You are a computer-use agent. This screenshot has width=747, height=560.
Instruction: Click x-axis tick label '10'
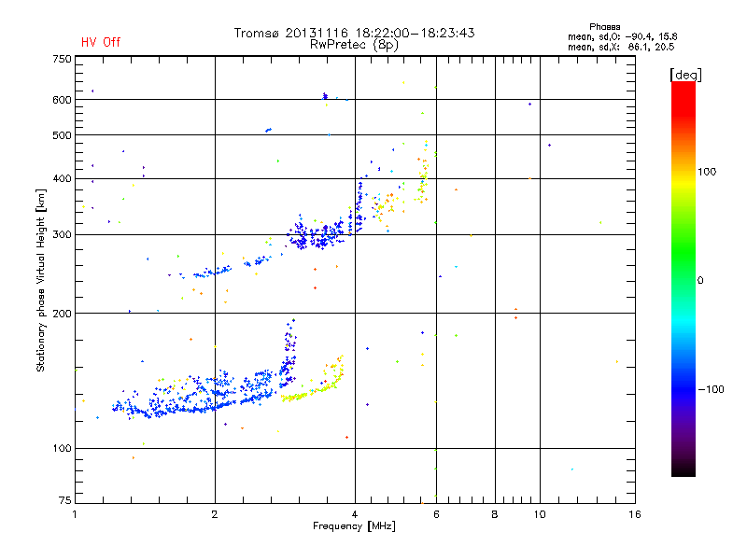point(540,514)
